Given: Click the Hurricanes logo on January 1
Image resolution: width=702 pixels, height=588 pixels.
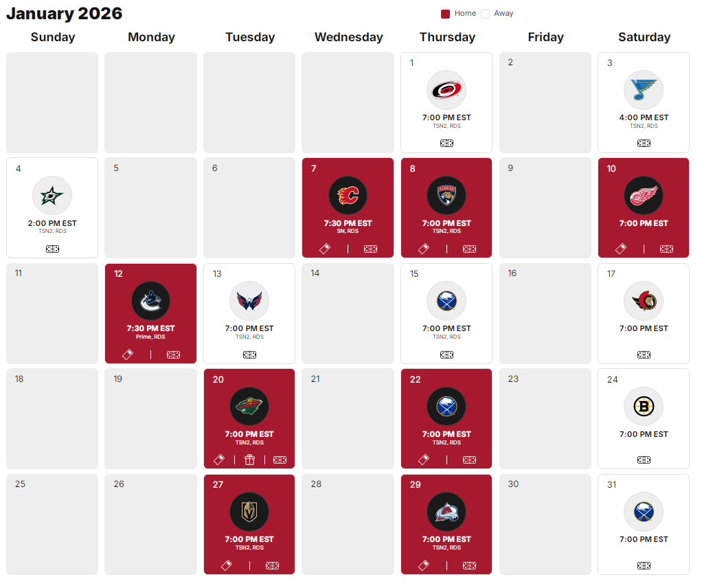Looking at the screenshot, I should pyautogui.click(x=446, y=89).
